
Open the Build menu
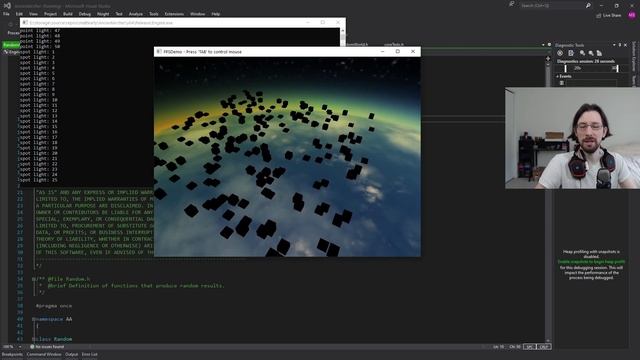tap(68, 14)
